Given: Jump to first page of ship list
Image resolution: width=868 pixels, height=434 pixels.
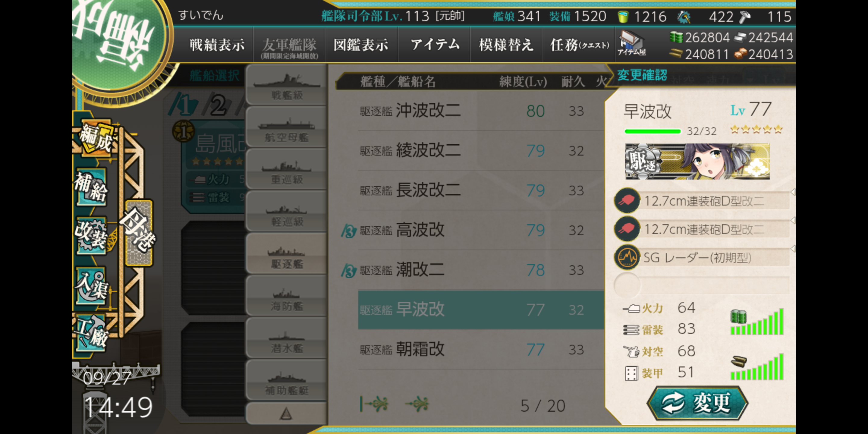Looking at the screenshot, I should pyautogui.click(x=374, y=404).
